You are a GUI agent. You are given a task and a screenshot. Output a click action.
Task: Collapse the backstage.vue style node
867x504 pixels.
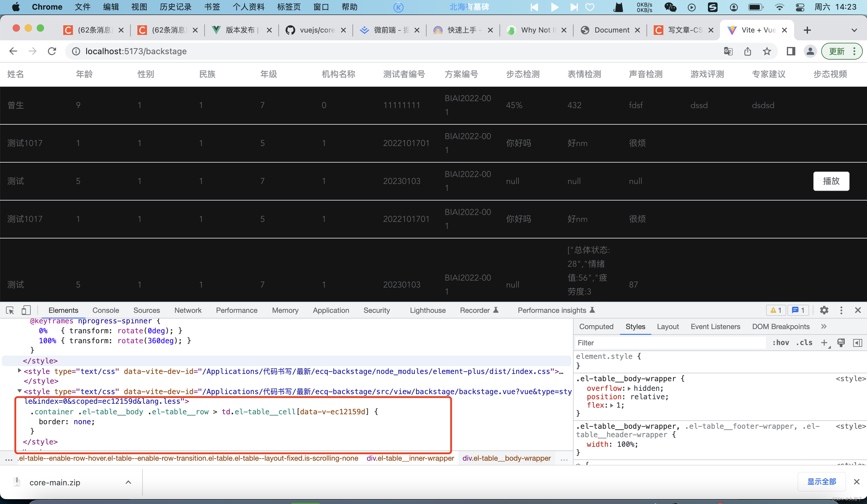20,391
